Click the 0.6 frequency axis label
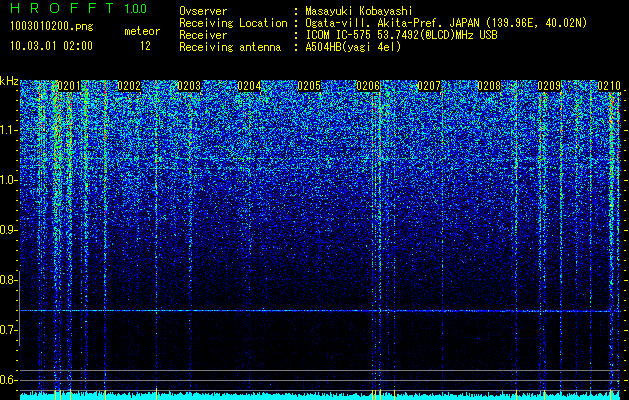 [x=9, y=380]
